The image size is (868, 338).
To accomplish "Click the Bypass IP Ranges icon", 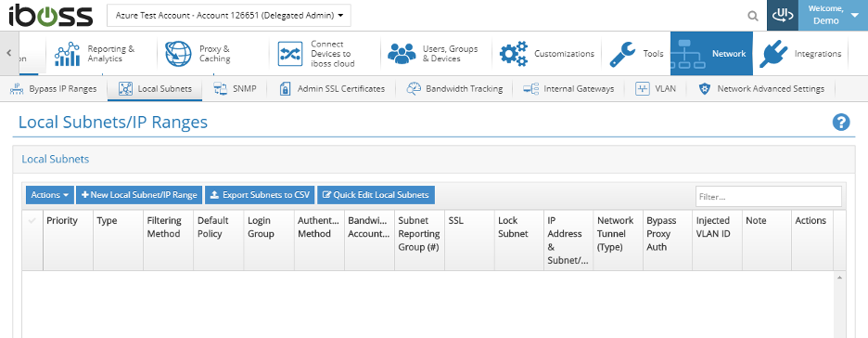I will (18, 88).
